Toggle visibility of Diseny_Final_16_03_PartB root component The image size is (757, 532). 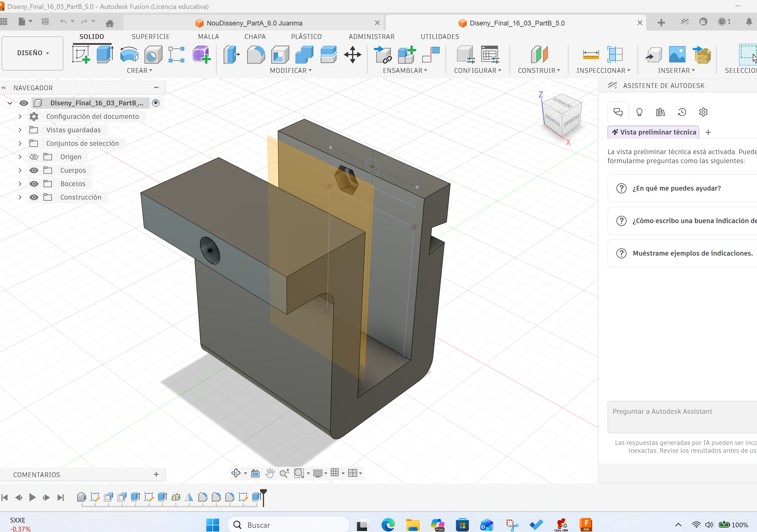24,103
